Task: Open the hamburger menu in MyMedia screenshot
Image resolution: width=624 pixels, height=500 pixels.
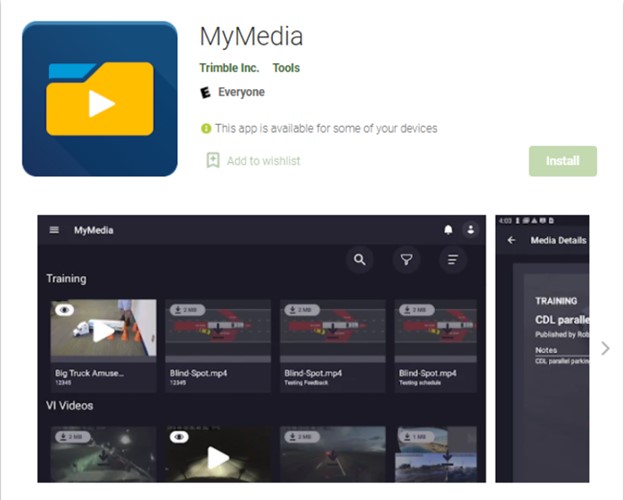Action: click(54, 230)
